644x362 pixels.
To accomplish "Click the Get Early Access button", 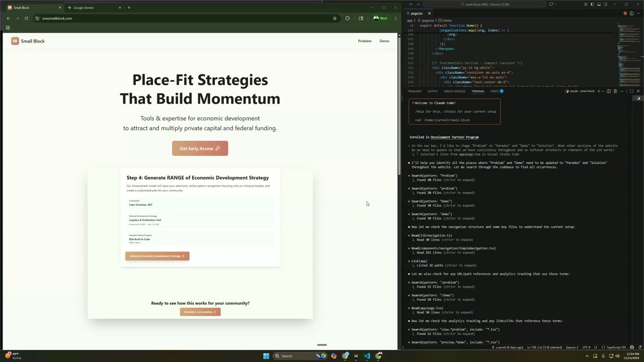I will [x=200, y=148].
